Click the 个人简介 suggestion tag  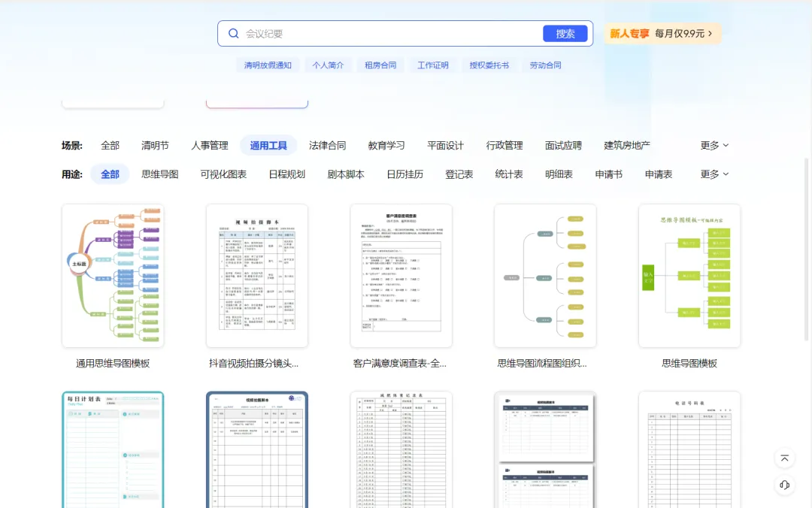[328, 65]
